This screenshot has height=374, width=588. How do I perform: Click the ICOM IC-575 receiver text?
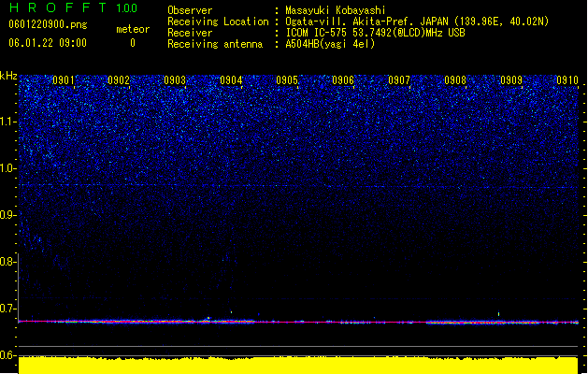[x=375, y=33]
